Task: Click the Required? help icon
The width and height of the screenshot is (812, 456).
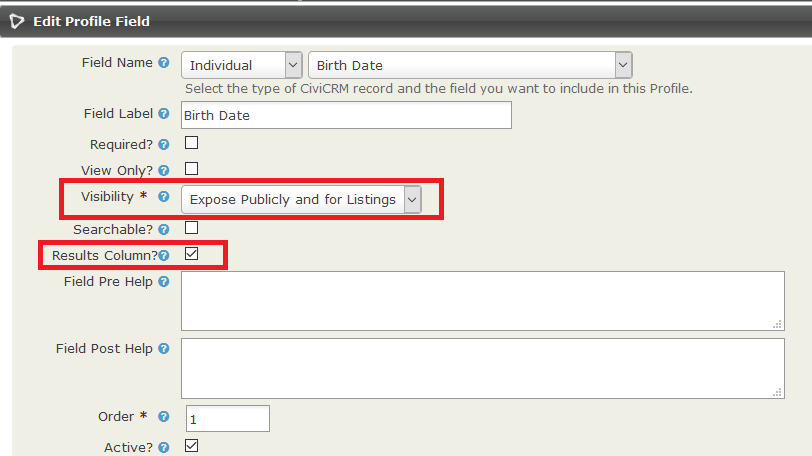Action: 163,144
